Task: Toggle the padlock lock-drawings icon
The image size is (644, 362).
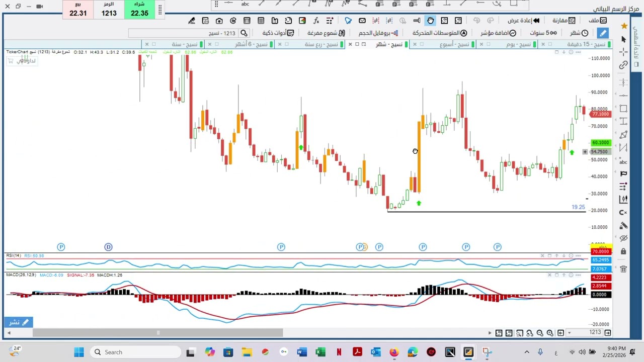Action: pos(623,251)
